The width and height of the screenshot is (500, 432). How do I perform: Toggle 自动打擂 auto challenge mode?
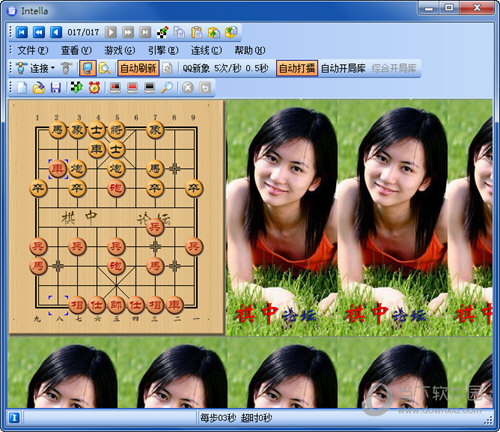coord(297,68)
